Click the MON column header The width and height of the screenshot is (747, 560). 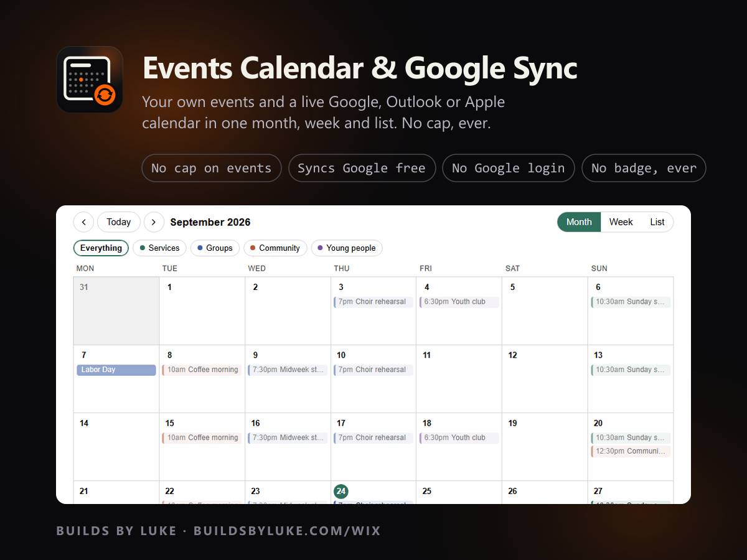85,268
